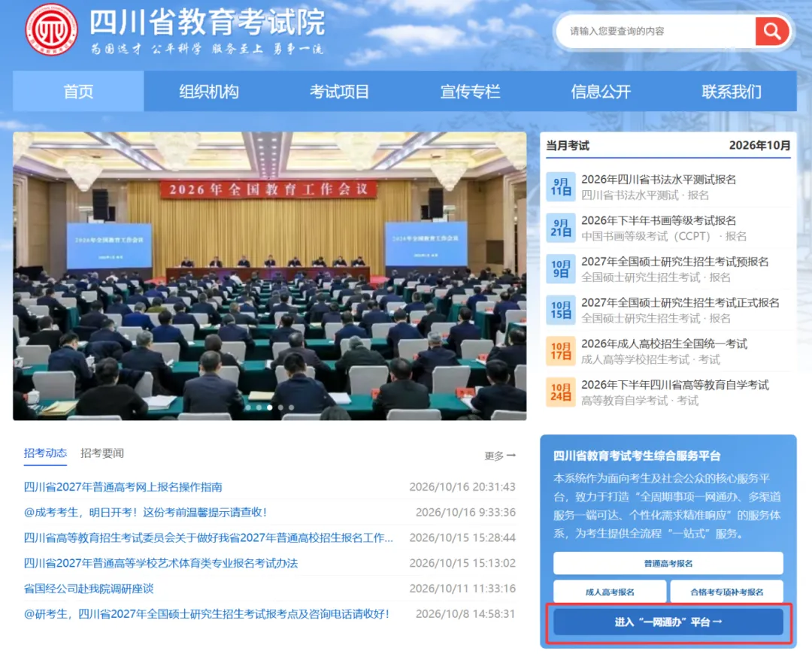Click the 普通高考报名 button
The height and width of the screenshot is (654, 812).
tap(668, 563)
